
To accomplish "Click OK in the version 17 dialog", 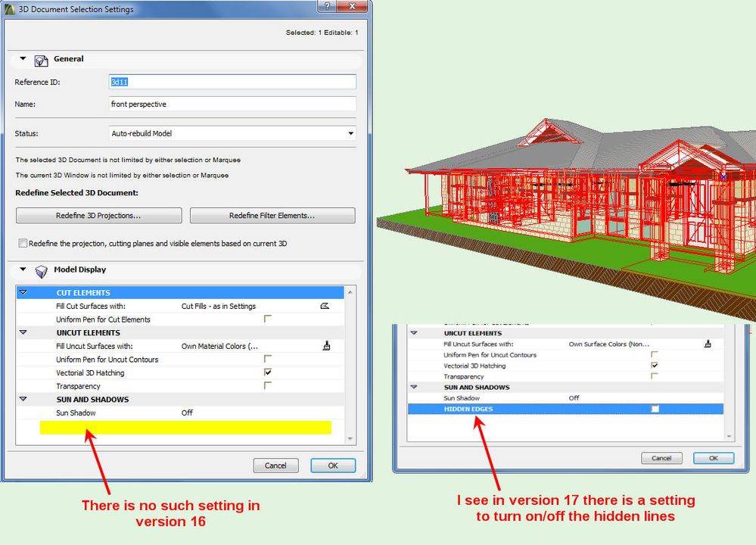I will [x=714, y=458].
